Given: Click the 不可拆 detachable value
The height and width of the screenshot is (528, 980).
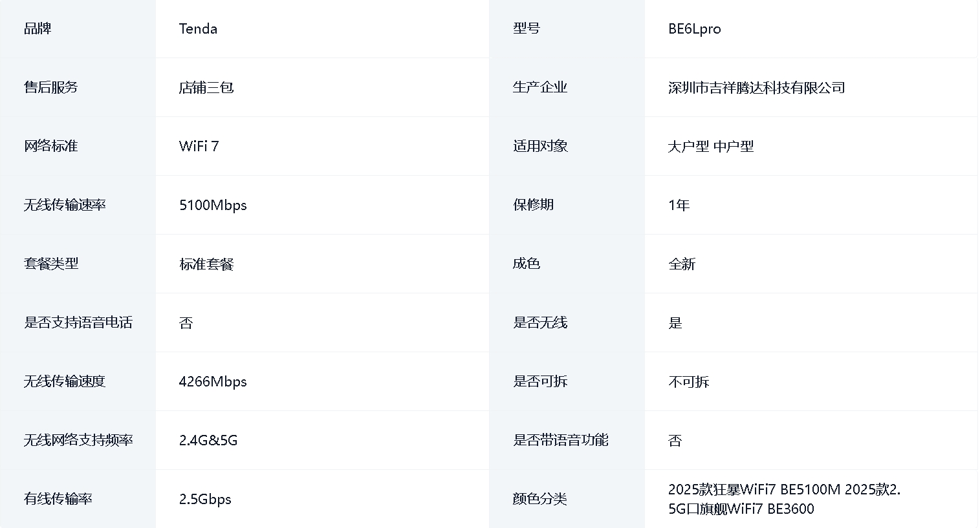Looking at the screenshot, I should pyautogui.click(x=688, y=382).
